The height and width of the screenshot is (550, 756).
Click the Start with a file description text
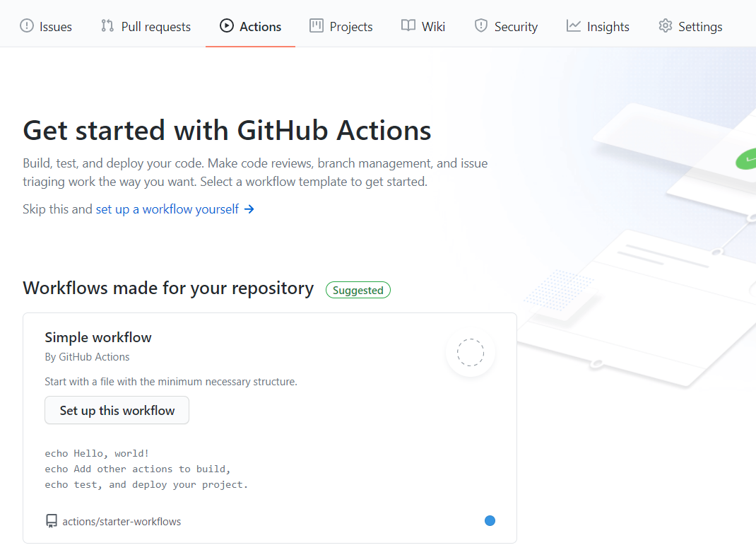[x=171, y=382]
